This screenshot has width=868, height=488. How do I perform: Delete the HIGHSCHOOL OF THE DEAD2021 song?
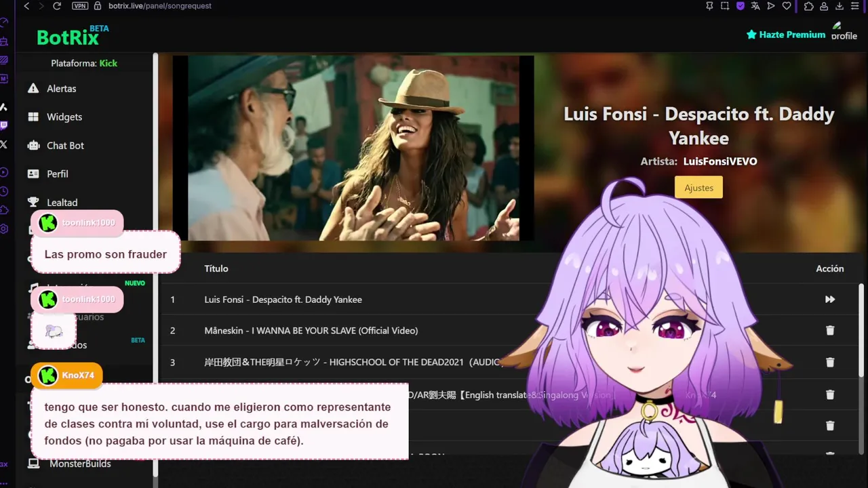(830, 363)
